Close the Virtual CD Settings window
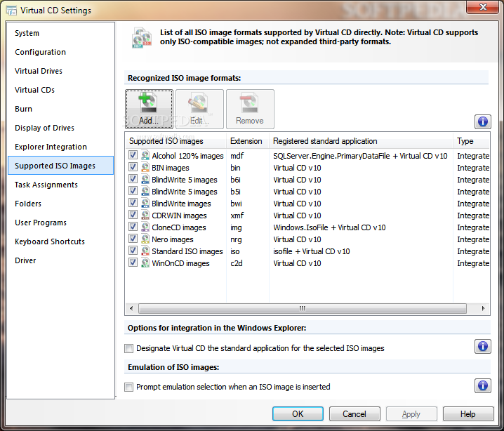504x431 pixels. [x=483, y=7]
